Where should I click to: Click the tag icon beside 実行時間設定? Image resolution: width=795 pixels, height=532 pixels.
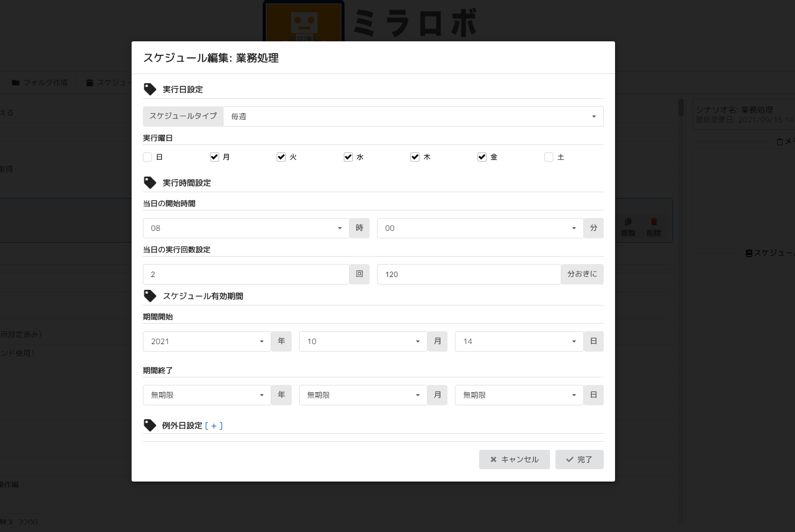pyautogui.click(x=150, y=183)
